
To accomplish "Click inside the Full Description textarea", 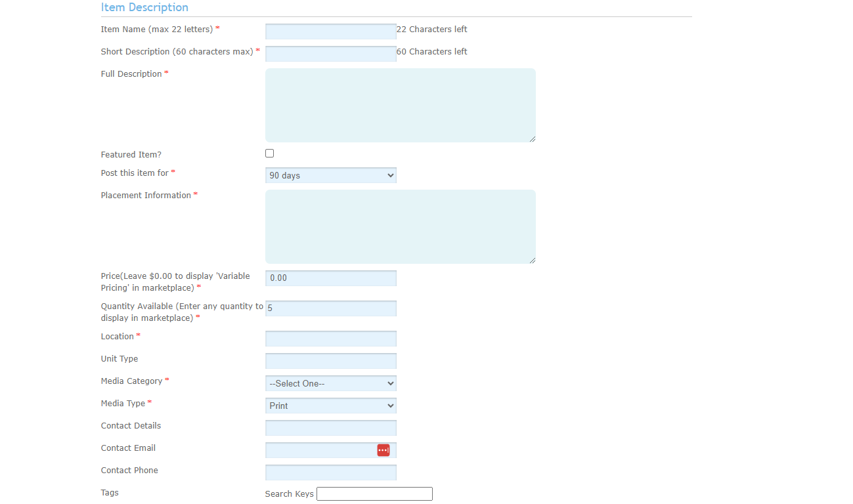I will tap(400, 105).
